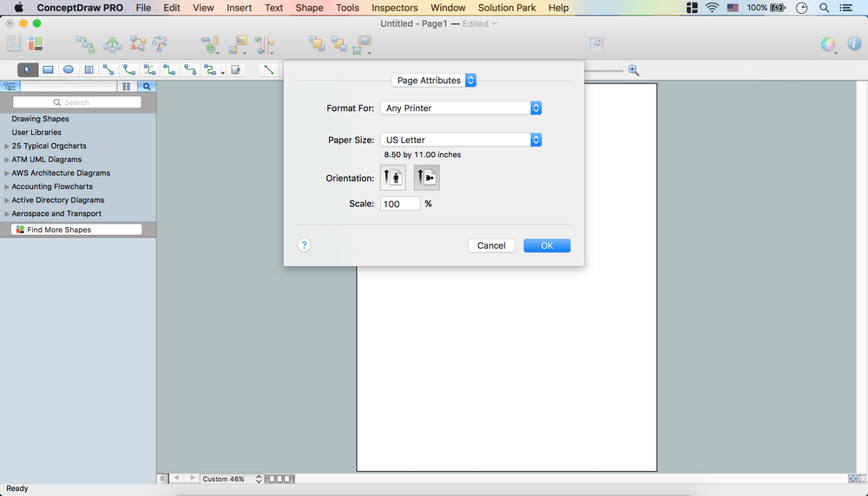Image resolution: width=868 pixels, height=496 pixels.
Task: Click the library search magnifier icon
Action: pos(147,87)
